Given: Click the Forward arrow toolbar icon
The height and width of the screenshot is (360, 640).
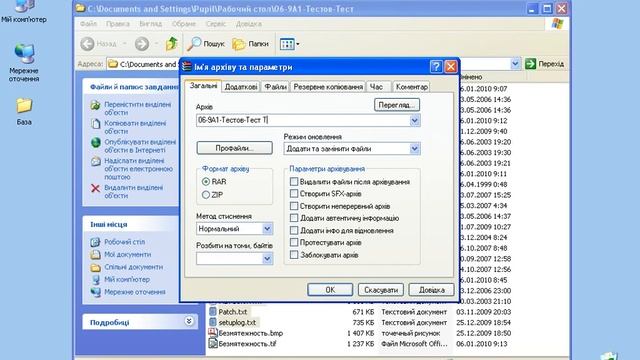Looking at the screenshot, I should pos(142,44).
